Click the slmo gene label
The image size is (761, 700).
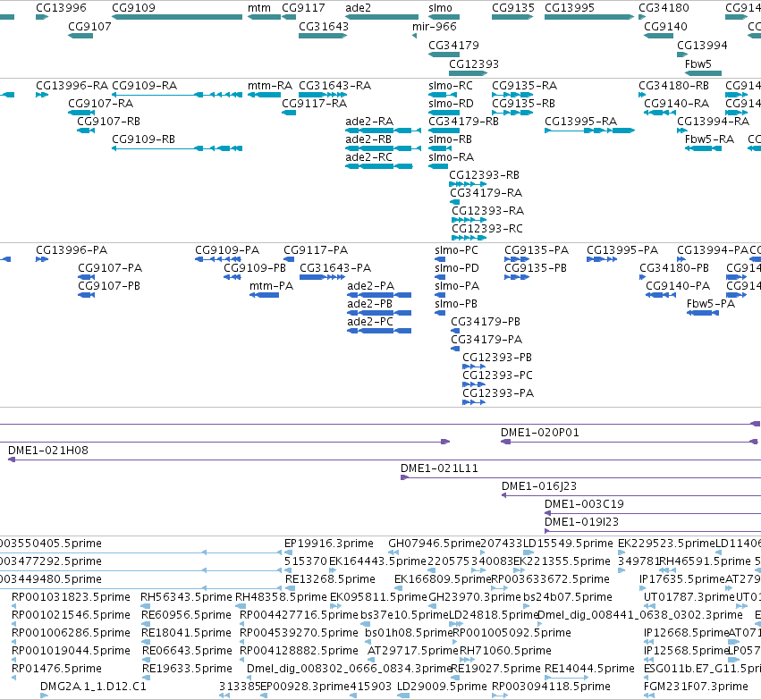click(440, 8)
